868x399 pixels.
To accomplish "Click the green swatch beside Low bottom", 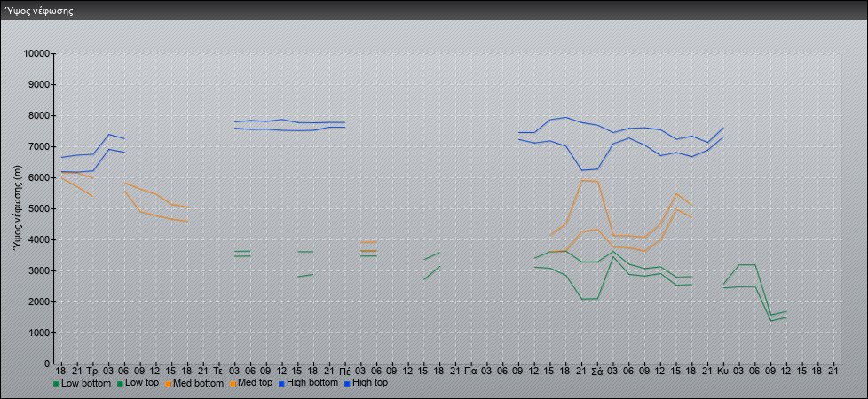I will tap(56, 383).
